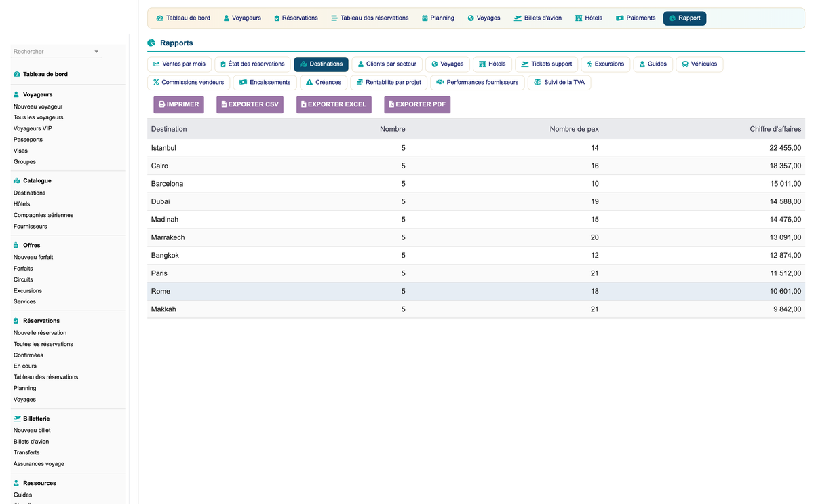The height and width of the screenshot is (504, 814).
Task: Open Assurances voyage sidebar link
Action: click(x=39, y=464)
